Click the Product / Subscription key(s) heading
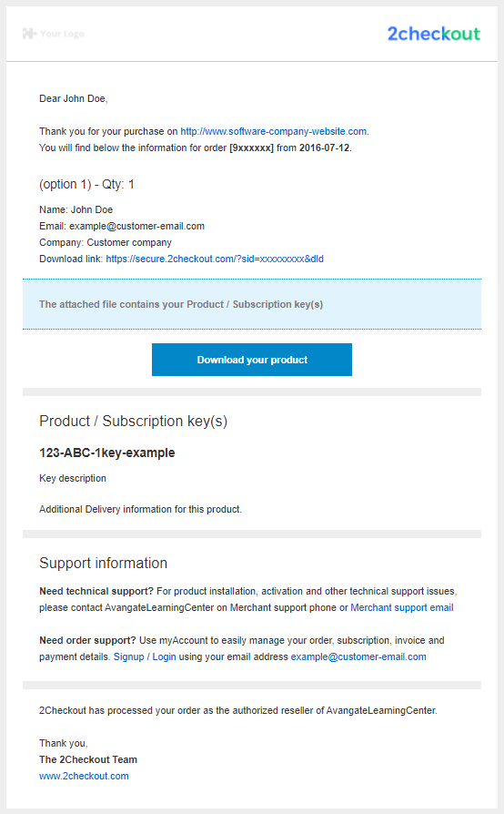Viewport: 504px width, 814px height. (133, 421)
